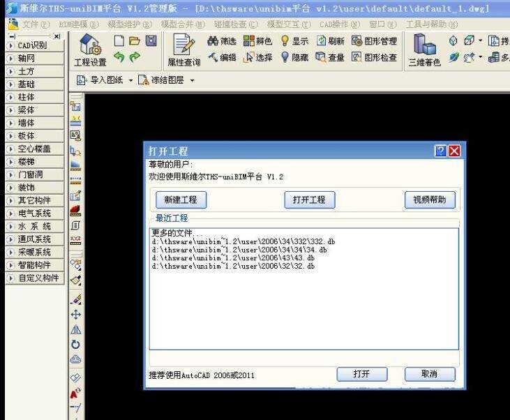
Task: Expand the 轴网 section
Action: coord(35,59)
